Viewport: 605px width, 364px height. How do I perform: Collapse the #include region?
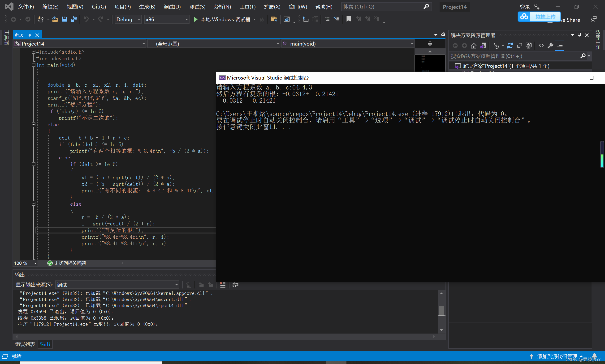(x=33, y=52)
